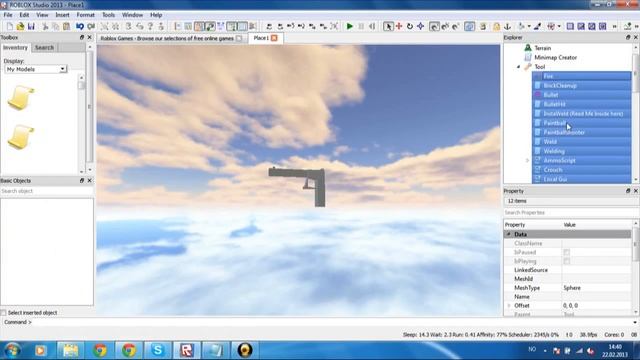The width and height of the screenshot is (640, 360).
Task: Open the Color tool dropdown arrow
Action: point(529,27)
